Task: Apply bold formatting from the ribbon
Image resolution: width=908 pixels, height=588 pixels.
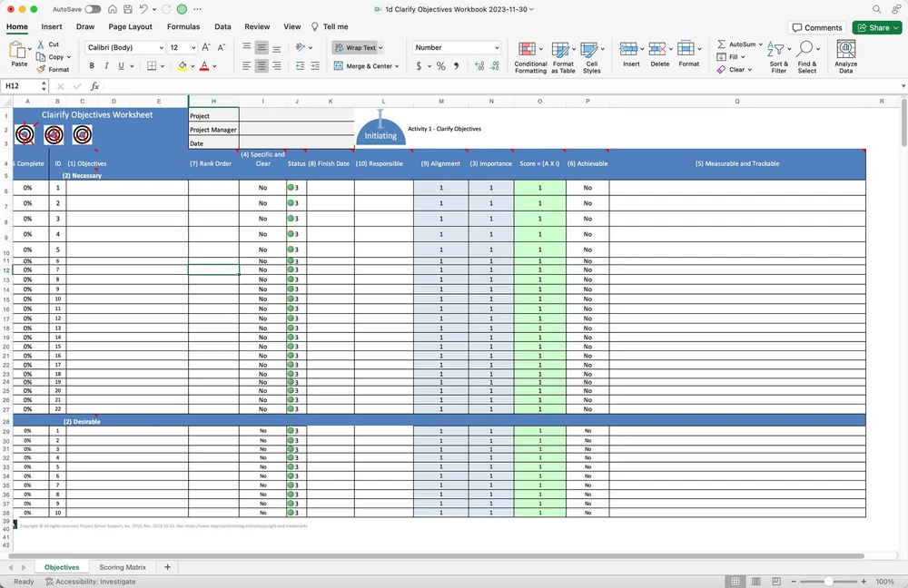Action: pyautogui.click(x=91, y=65)
